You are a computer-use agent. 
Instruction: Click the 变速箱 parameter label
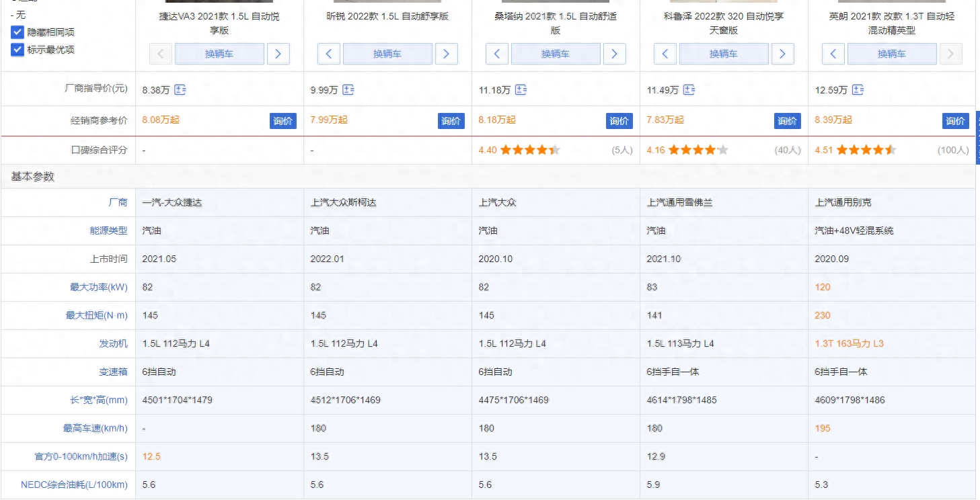coord(113,372)
